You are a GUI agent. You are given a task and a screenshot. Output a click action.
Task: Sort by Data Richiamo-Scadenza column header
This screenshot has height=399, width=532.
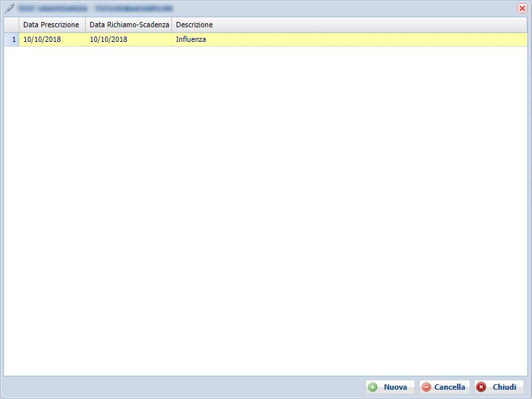coord(129,25)
